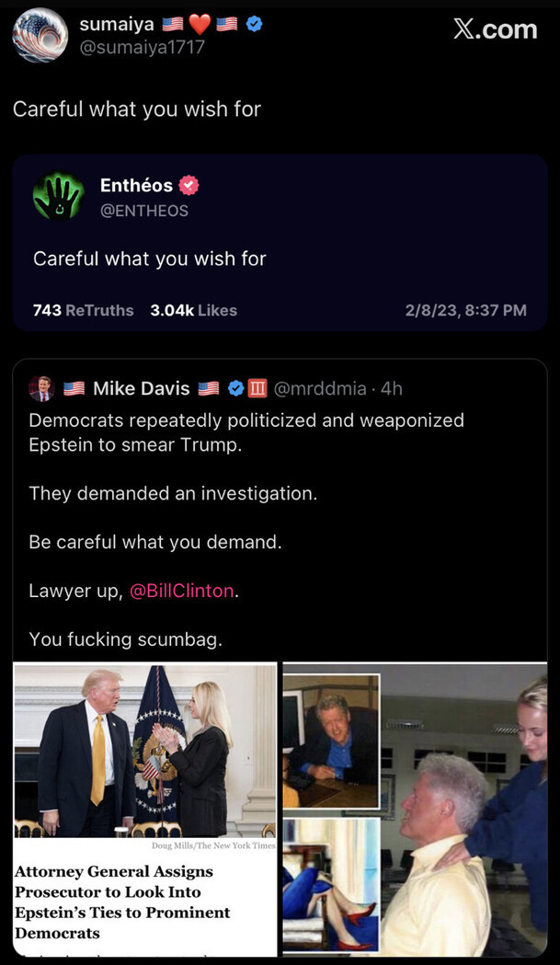Click blue verified badge next to sumaiya
Screen dimensions: 560x965
pyautogui.click(x=254, y=24)
